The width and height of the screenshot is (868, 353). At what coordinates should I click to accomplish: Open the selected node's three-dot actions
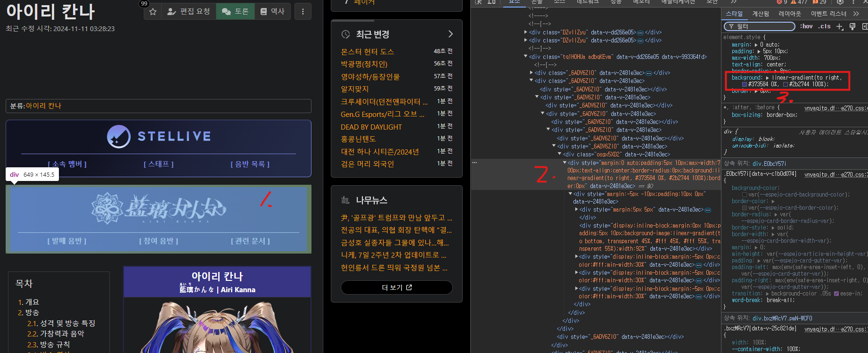click(x=475, y=163)
